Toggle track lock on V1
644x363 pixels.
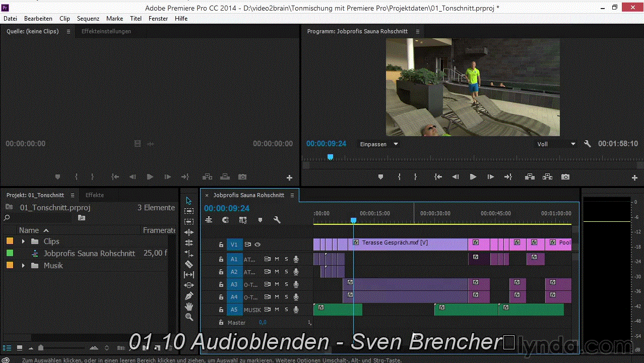click(x=221, y=245)
